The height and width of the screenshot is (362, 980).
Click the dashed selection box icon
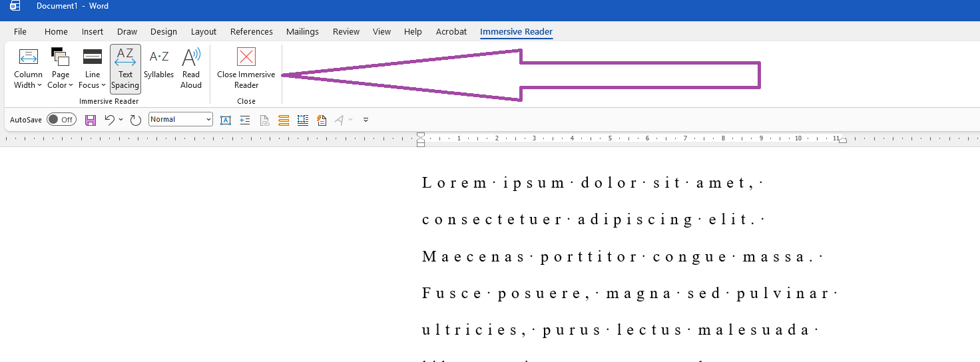pos(303,120)
